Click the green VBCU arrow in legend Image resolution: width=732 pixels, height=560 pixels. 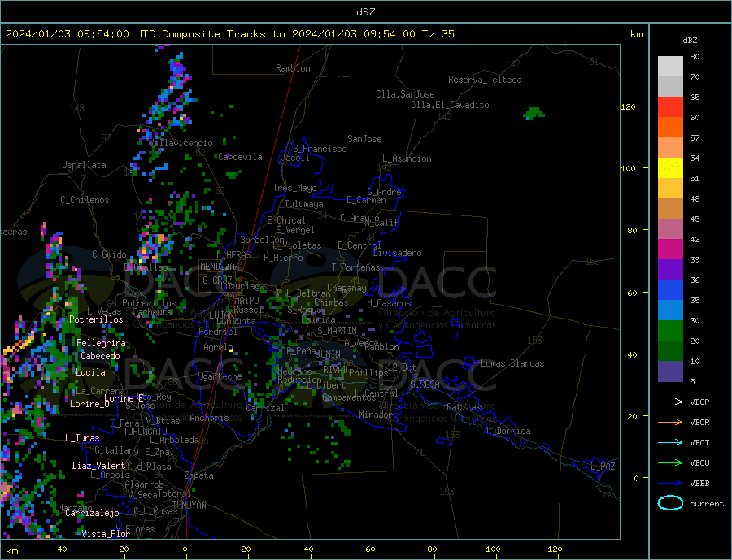click(x=670, y=463)
